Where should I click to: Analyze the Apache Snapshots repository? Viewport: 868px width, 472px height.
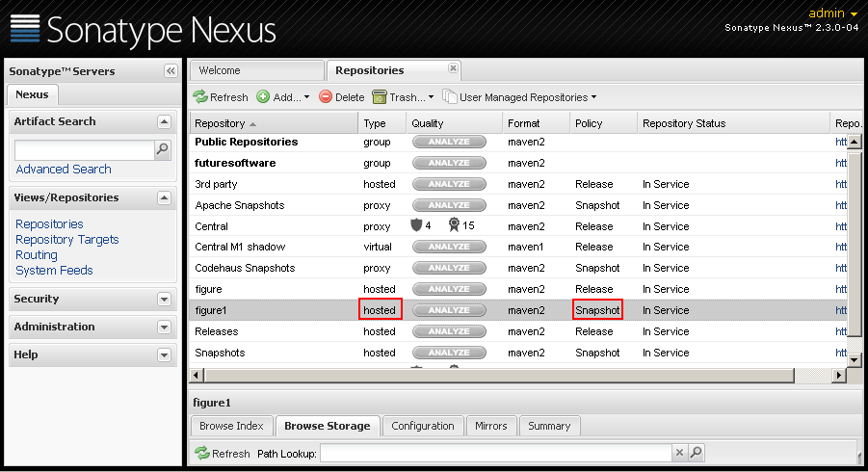(x=449, y=205)
